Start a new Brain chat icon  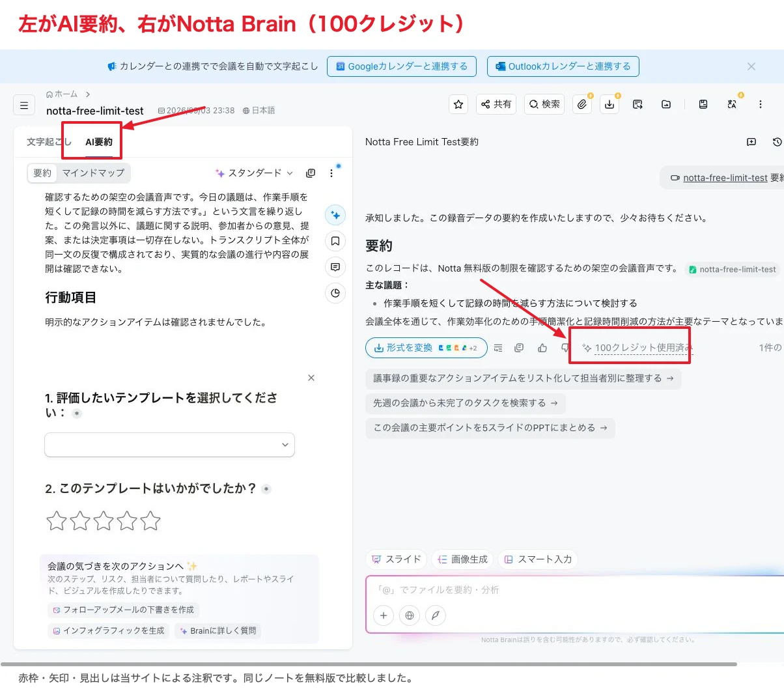click(751, 142)
